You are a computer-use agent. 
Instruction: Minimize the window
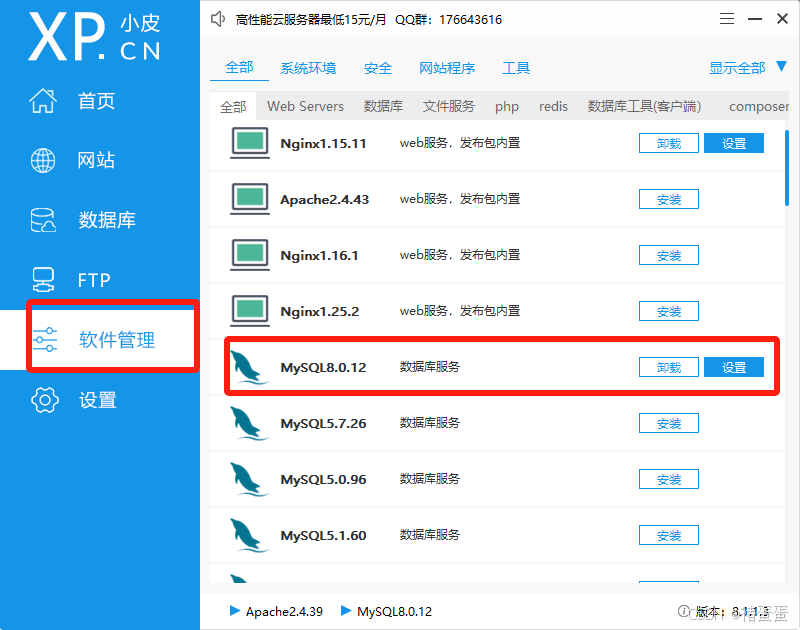pos(755,19)
